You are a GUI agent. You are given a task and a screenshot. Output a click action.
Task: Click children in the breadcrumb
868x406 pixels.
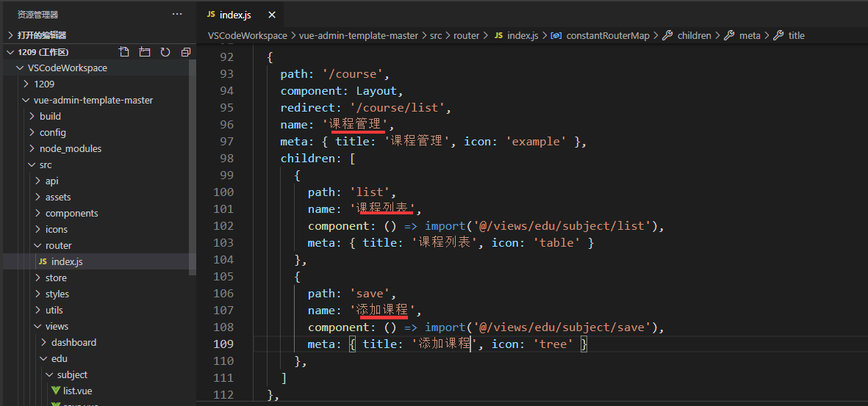coord(694,35)
